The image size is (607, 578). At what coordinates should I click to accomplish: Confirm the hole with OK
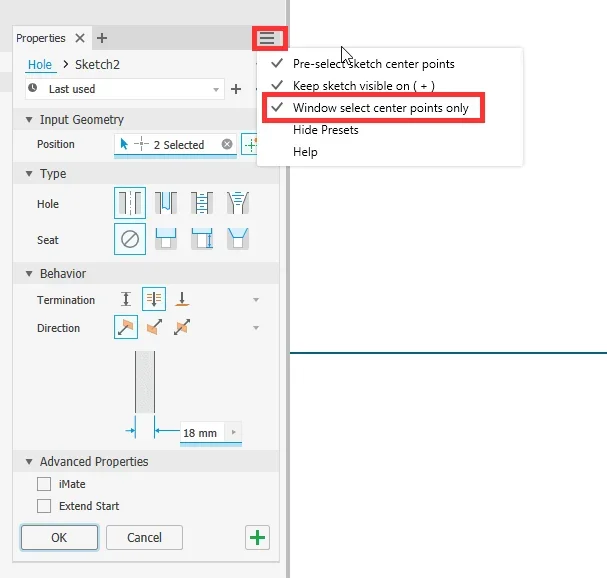click(59, 537)
